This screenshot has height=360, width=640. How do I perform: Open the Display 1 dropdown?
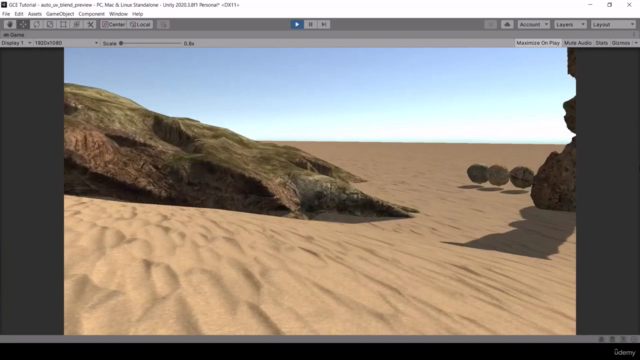[16, 43]
